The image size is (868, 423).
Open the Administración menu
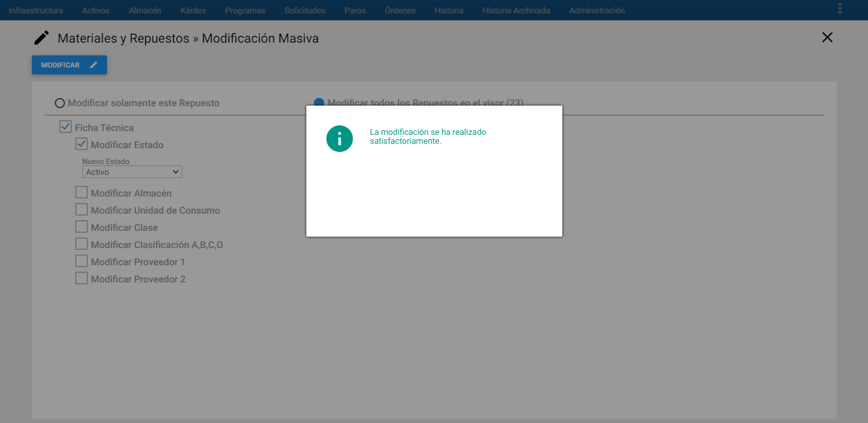pyautogui.click(x=597, y=10)
